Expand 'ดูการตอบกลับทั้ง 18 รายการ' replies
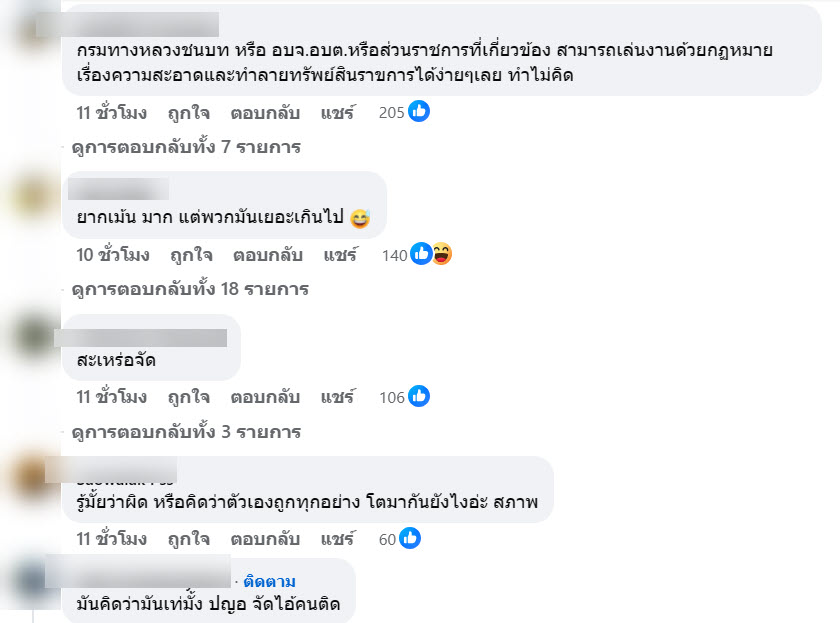This screenshot has height=623, width=840. click(x=191, y=289)
